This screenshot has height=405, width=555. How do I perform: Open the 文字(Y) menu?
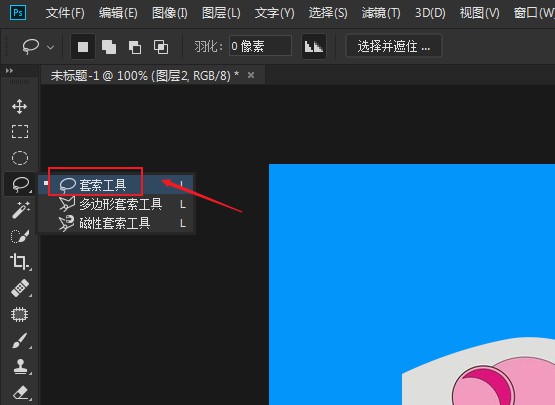tap(275, 13)
